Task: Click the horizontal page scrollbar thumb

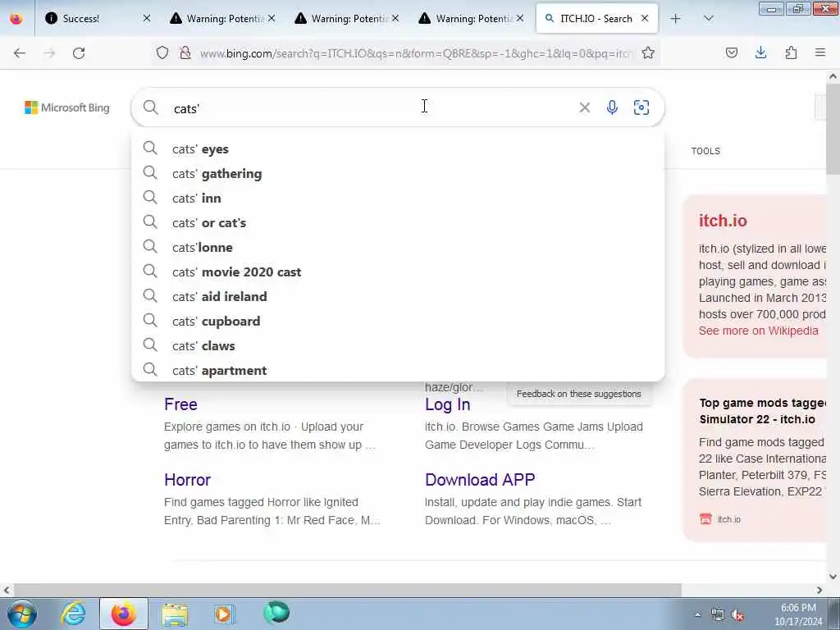Action: tap(347, 590)
